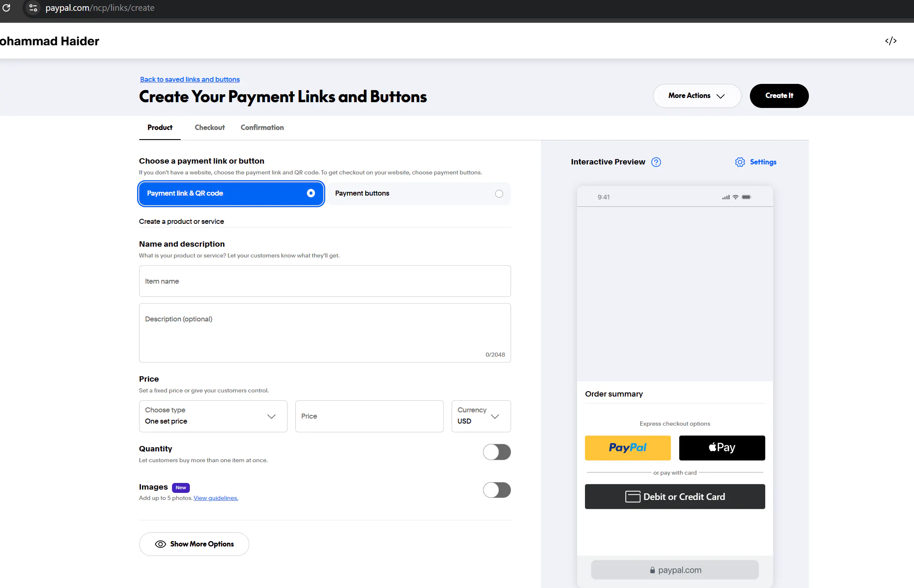Screen dimensions: 914x588
Task: Click the New badge beside Images
Action: point(181,488)
